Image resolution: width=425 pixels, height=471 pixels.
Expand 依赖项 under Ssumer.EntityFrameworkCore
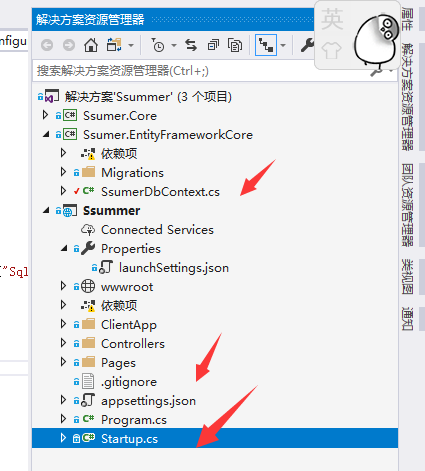(x=63, y=153)
